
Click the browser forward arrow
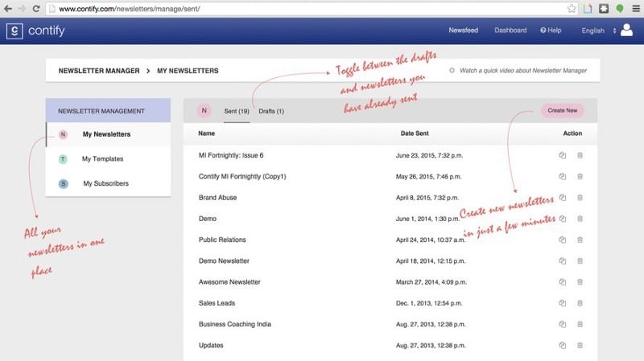click(22, 9)
